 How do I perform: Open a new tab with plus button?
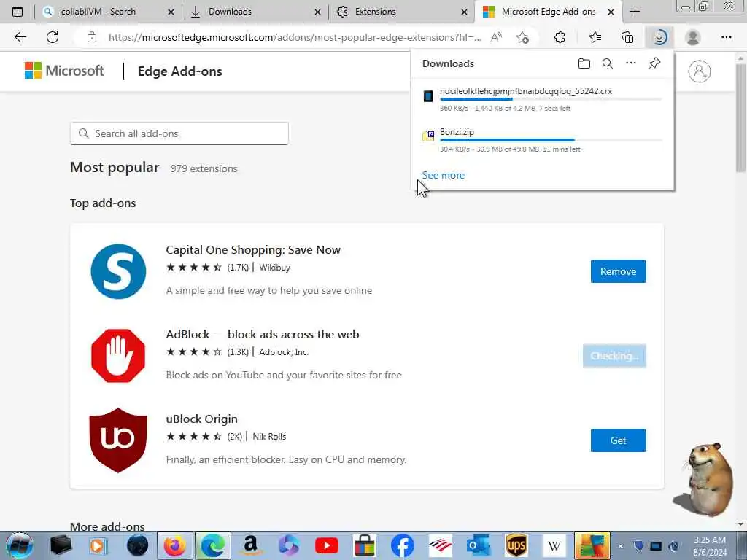[x=635, y=12]
